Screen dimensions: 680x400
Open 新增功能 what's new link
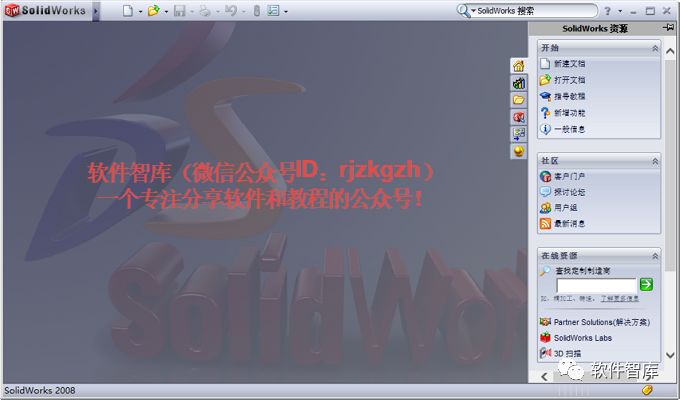pyautogui.click(x=569, y=113)
